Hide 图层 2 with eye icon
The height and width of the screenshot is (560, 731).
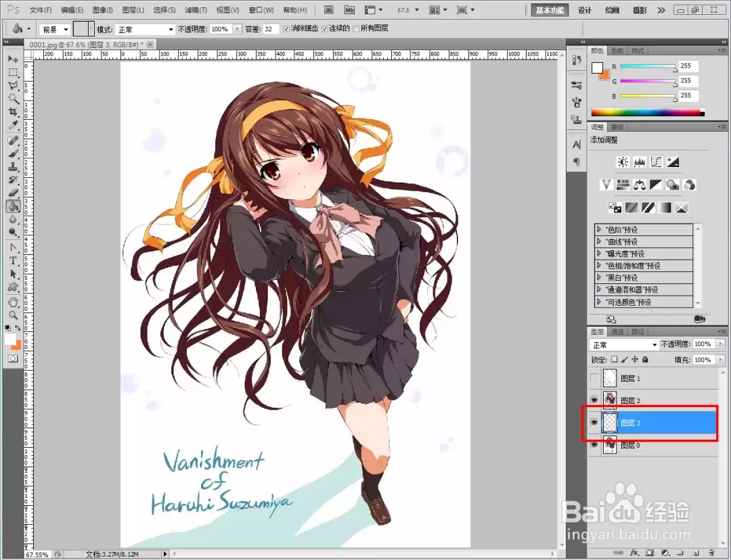tap(594, 400)
